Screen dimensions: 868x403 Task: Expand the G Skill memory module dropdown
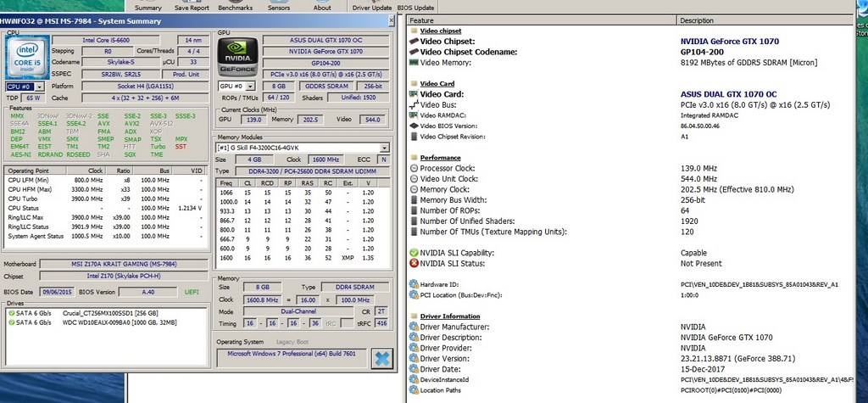tap(385, 148)
